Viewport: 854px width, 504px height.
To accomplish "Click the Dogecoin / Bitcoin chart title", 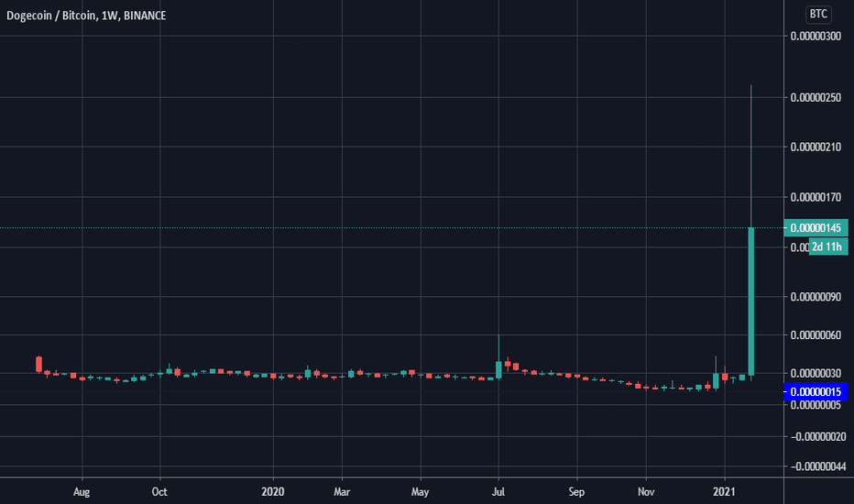I will [x=86, y=16].
